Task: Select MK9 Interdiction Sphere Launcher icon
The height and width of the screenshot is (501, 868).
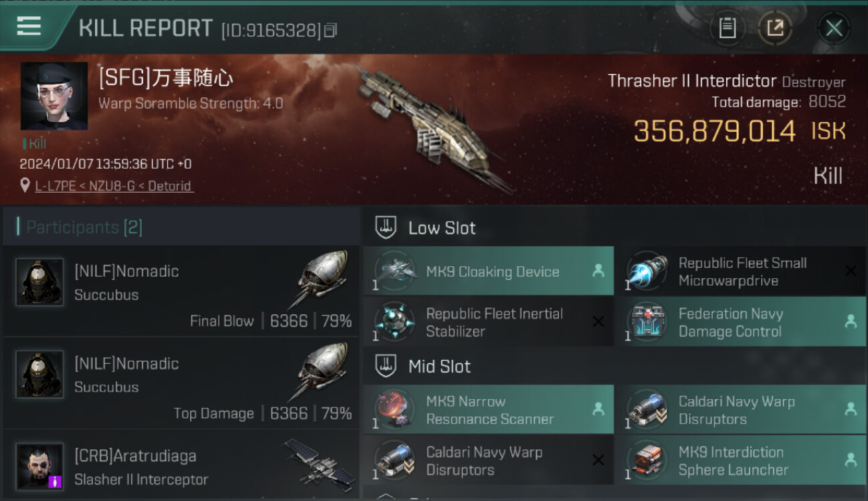Action: click(x=648, y=460)
